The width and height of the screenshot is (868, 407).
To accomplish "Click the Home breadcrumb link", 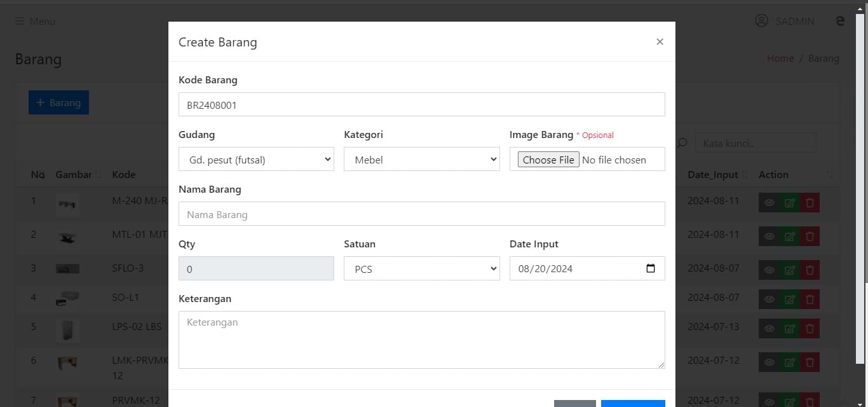I will tap(780, 59).
